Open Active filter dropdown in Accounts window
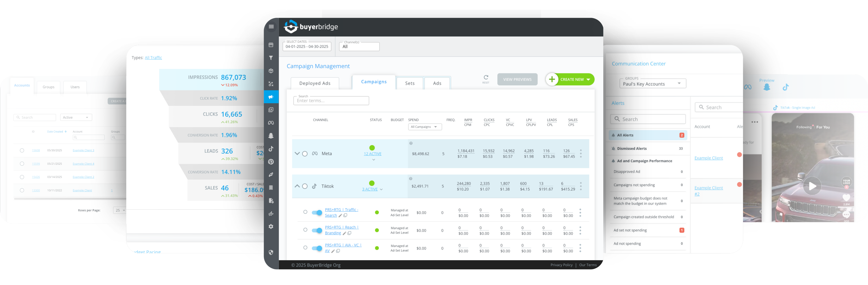 click(x=76, y=117)
